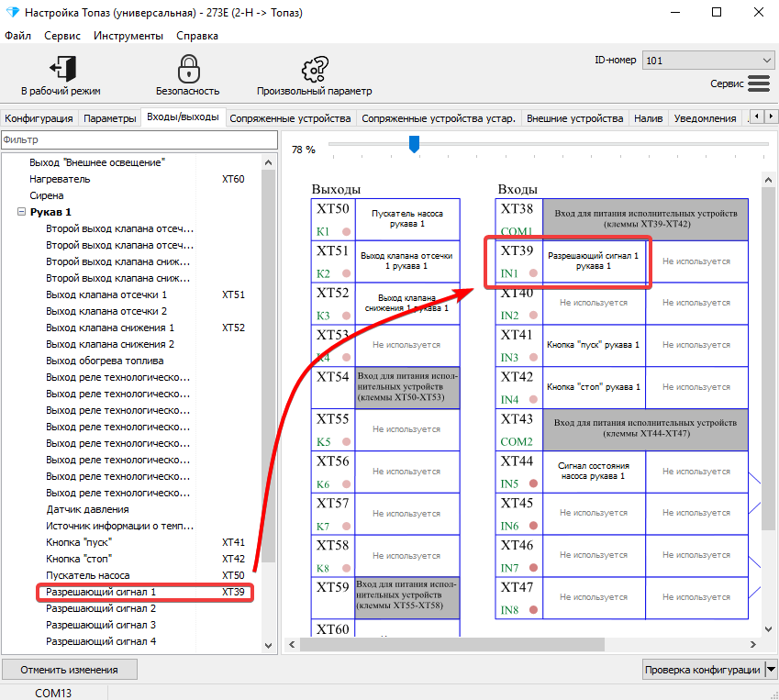Select tree item Выход клапана снижения 2
The width and height of the screenshot is (779, 700).
point(110,344)
